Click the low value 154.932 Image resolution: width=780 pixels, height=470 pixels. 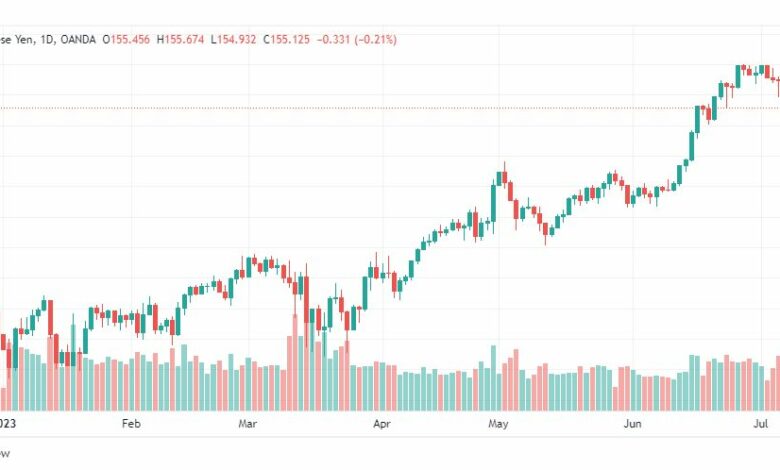(x=236, y=39)
